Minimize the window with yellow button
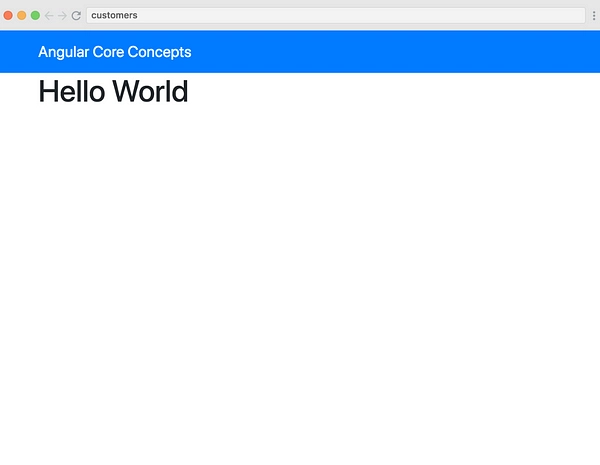This screenshot has height=465, width=600. tap(22, 15)
